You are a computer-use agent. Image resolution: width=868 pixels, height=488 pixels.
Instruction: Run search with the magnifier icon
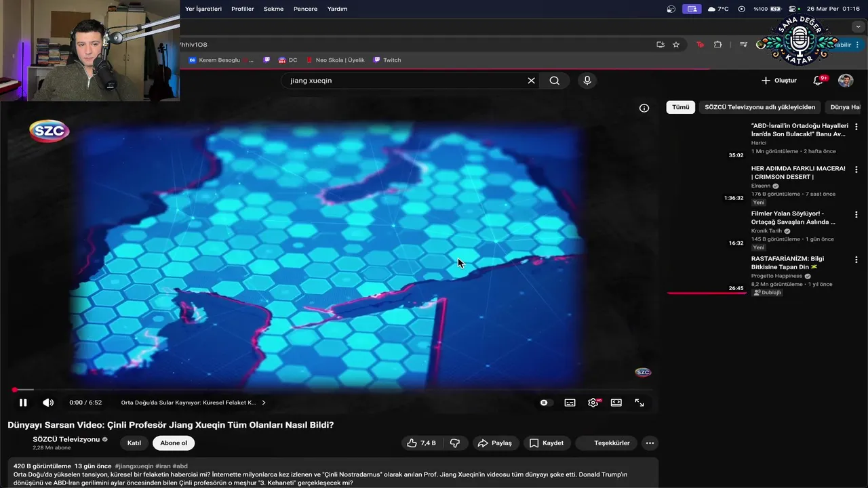click(x=555, y=81)
